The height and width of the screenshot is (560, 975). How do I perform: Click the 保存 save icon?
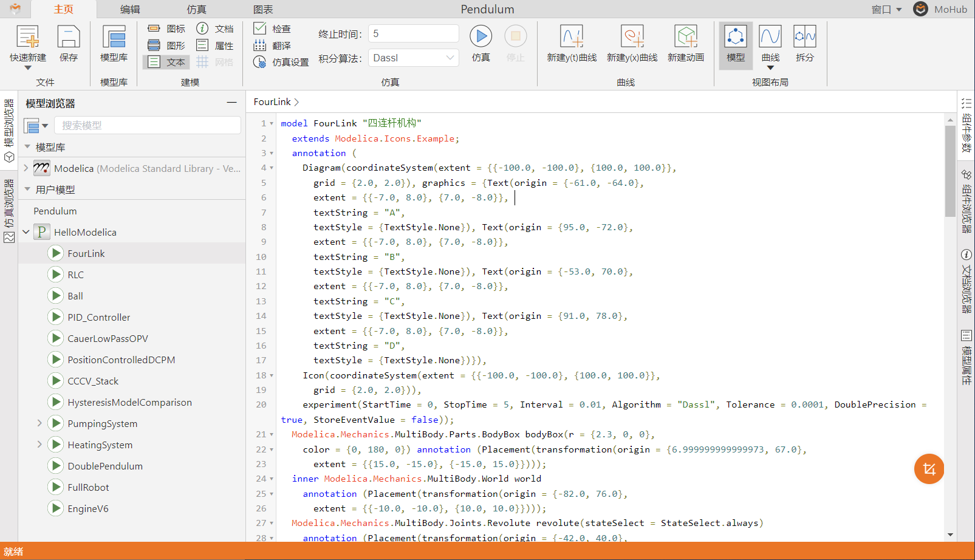tap(69, 38)
